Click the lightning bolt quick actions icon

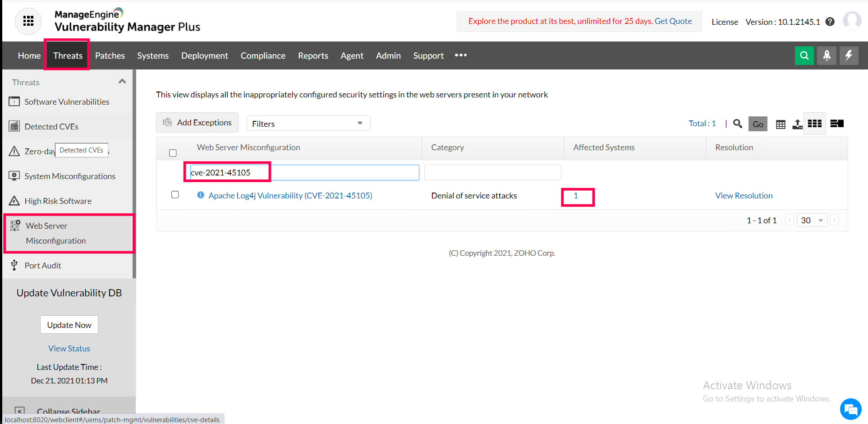tap(849, 55)
